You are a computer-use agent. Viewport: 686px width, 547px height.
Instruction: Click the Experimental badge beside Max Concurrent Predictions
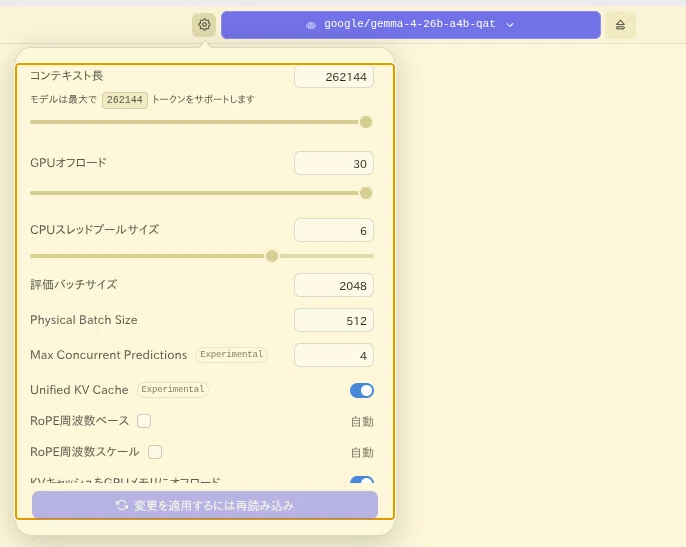[x=231, y=354]
